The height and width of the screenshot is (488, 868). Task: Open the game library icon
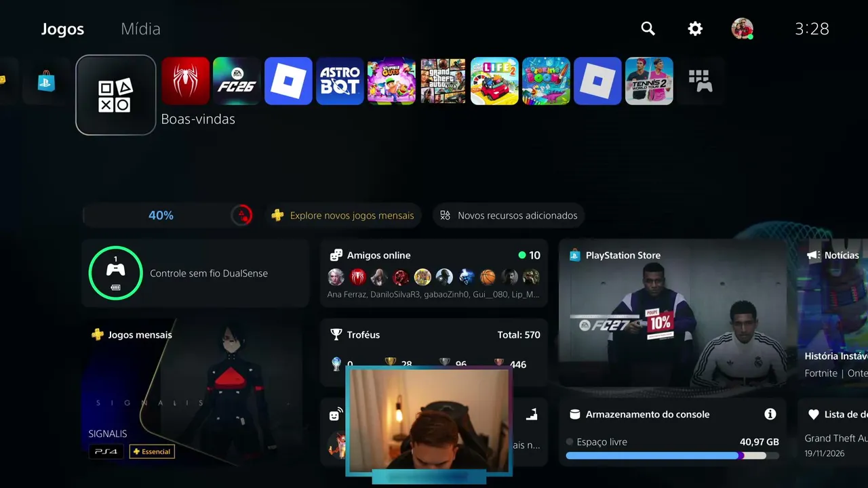[701, 81]
